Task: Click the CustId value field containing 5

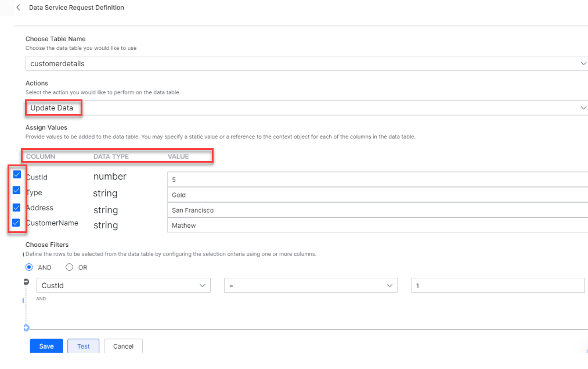Action: click(377, 180)
